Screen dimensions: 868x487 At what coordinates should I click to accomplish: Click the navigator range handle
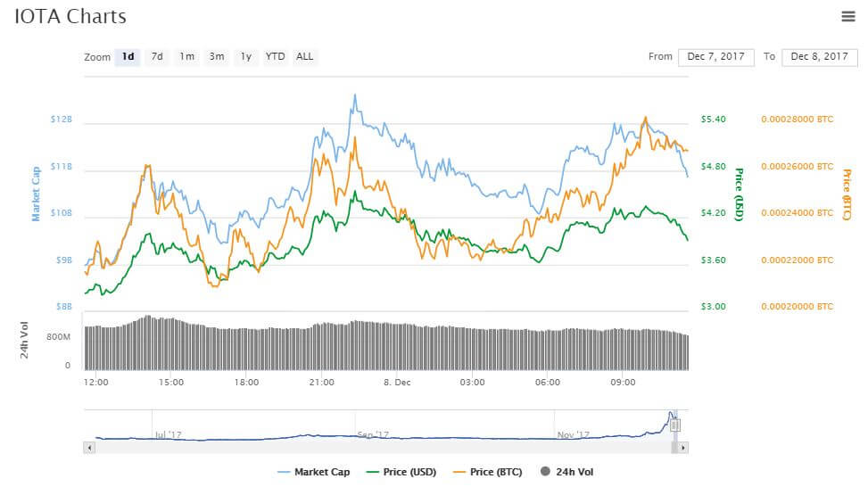[x=674, y=425]
